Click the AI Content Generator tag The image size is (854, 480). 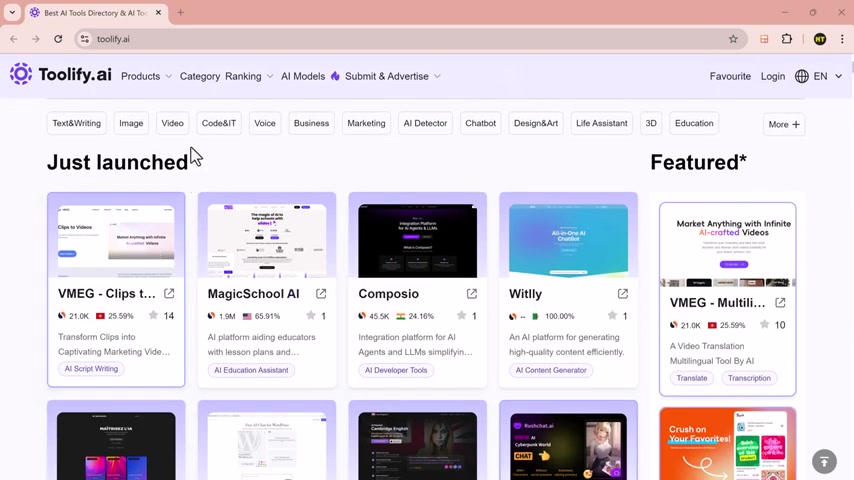click(551, 370)
